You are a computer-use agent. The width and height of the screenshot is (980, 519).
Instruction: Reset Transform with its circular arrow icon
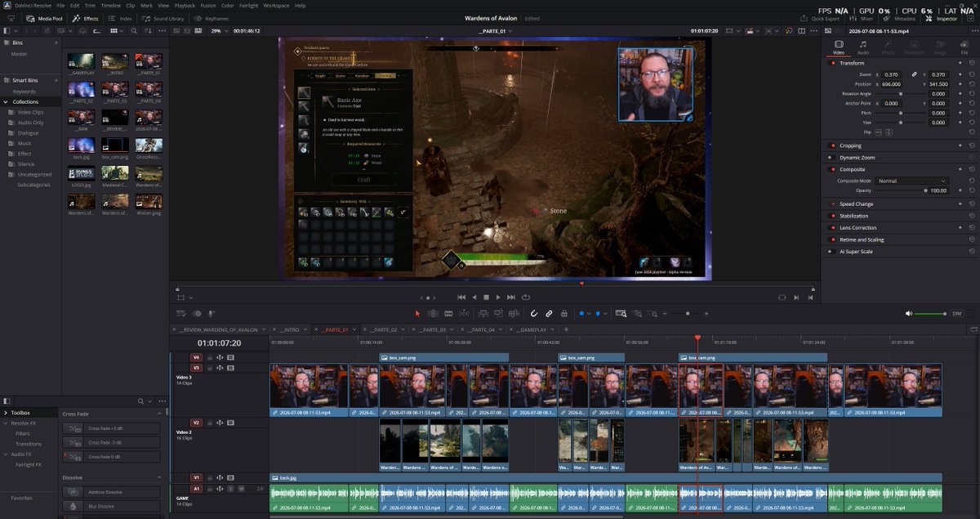(971, 63)
